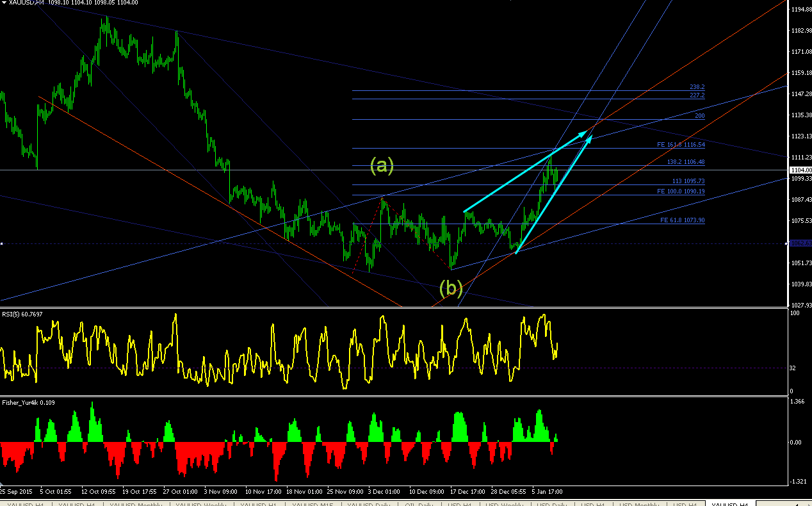The height and width of the screenshot is (506, 812).
Task: Click 1027.93 on the price scale
Action: pos(800,305)
